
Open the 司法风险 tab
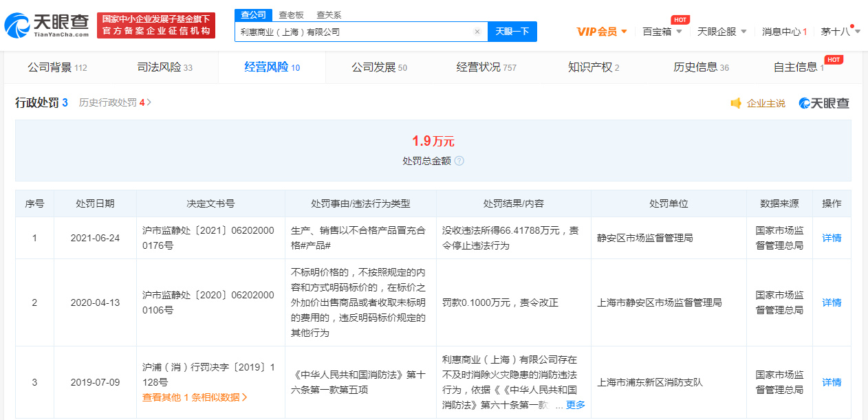(x=164, y=67)
